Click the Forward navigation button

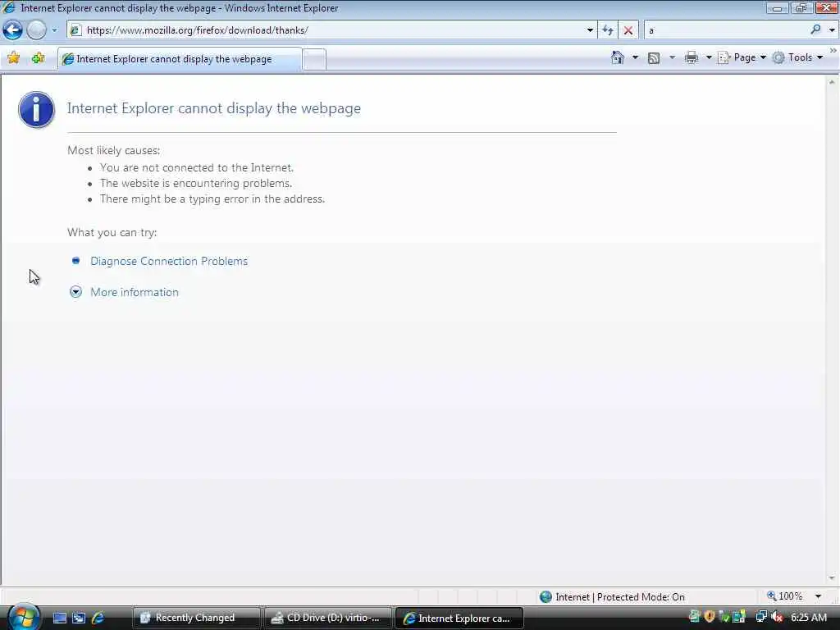click(36, 30)
